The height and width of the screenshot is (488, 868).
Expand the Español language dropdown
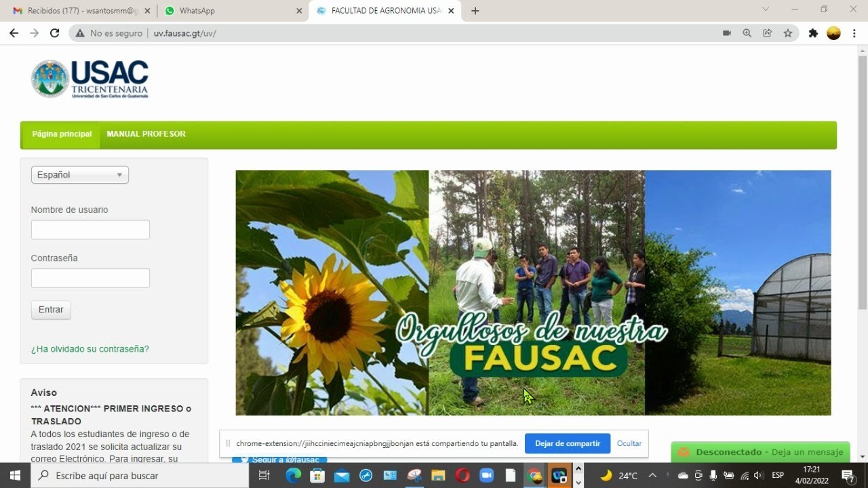[x=80, y=175]
